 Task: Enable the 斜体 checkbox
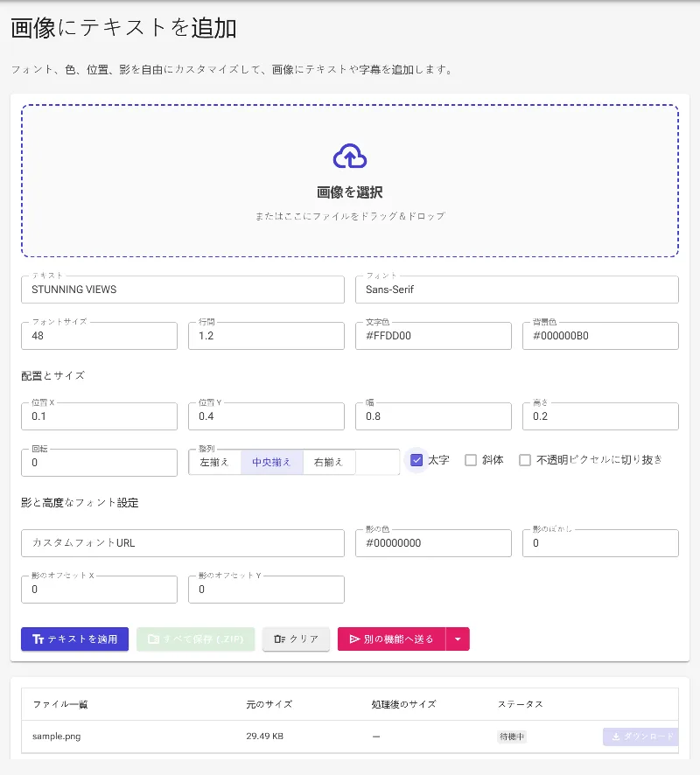click(471, 460)
